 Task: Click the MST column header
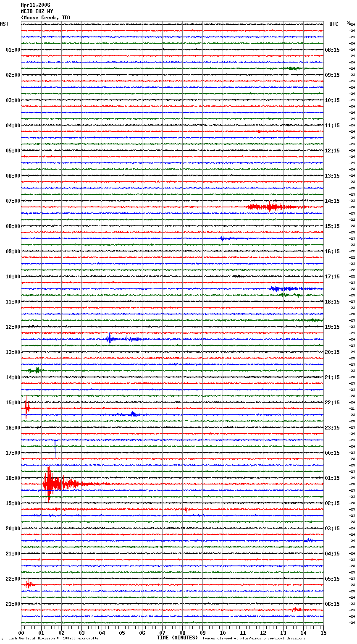coord(4,24)
